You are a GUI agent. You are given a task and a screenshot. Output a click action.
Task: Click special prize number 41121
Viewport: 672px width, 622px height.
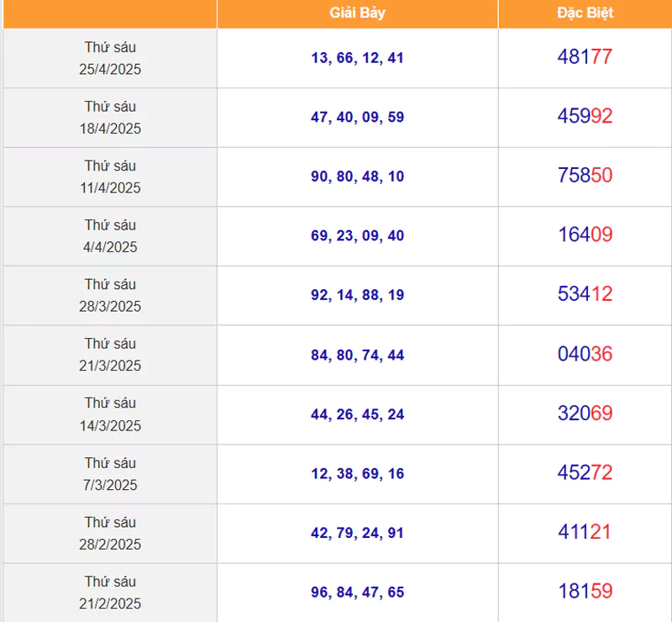coord(585,532)
